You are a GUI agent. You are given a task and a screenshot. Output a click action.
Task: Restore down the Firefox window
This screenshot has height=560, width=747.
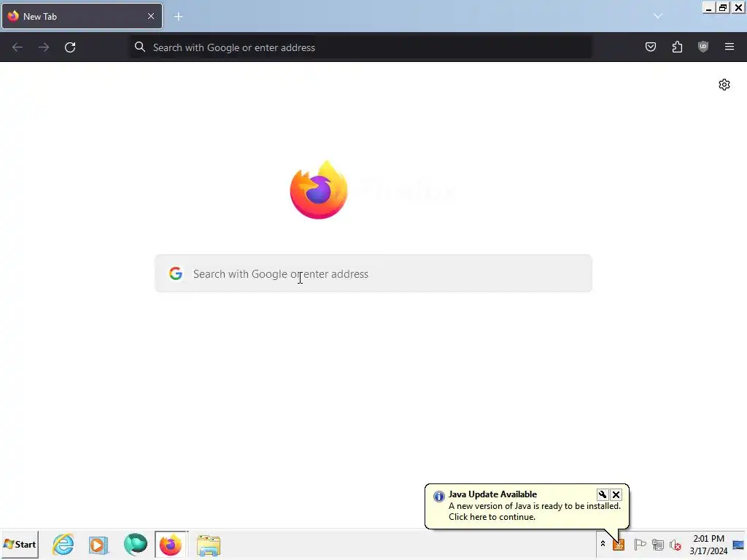coord(723,7)
